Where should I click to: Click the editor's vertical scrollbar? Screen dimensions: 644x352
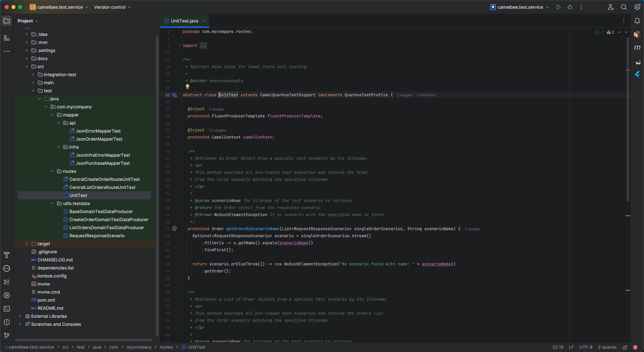click(x=628, y=117)
